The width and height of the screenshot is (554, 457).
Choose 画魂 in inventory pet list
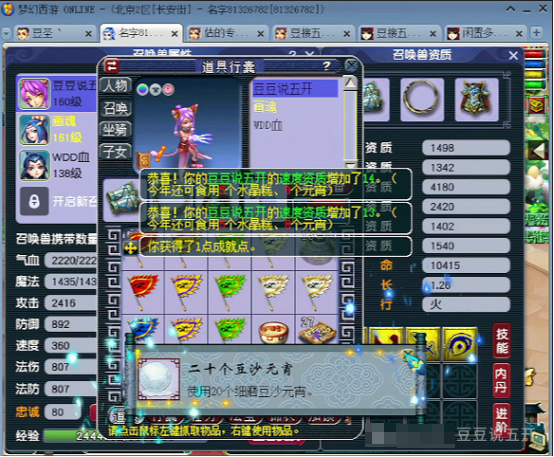(x=265, y=107)
